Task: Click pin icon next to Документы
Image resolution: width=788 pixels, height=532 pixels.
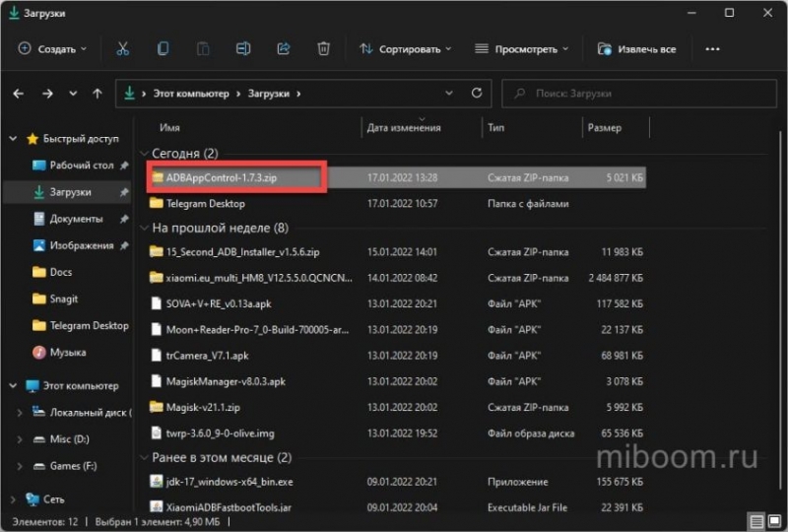Action: 124,219
